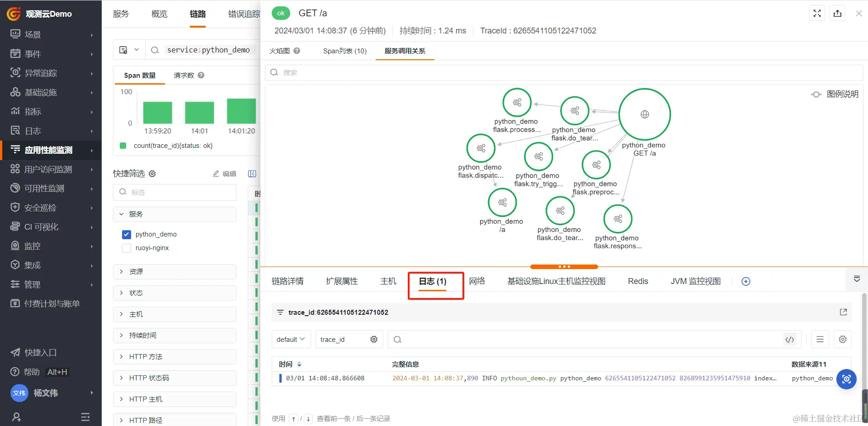Switch to 火焰图 tab
This screenshot has height=426, width=868.
click(x=279, y=51)
